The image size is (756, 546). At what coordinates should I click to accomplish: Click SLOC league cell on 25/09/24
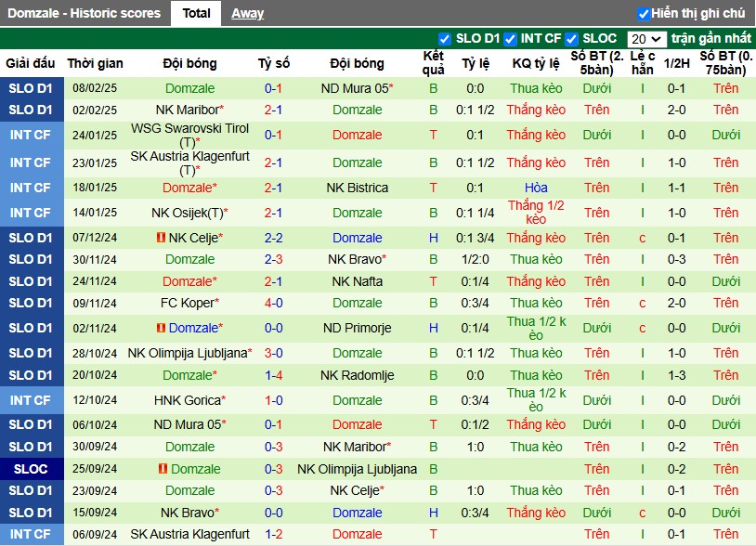point(32,468)
